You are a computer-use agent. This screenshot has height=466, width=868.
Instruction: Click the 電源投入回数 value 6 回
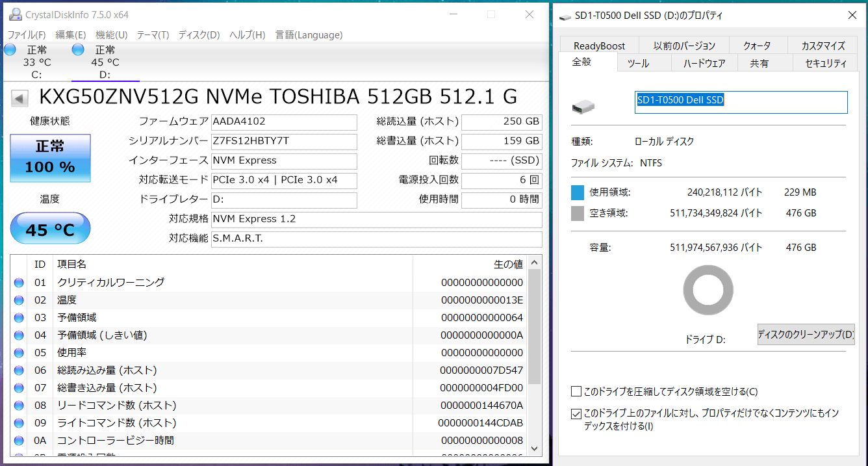pyautogui.click(x=502, y=180)
